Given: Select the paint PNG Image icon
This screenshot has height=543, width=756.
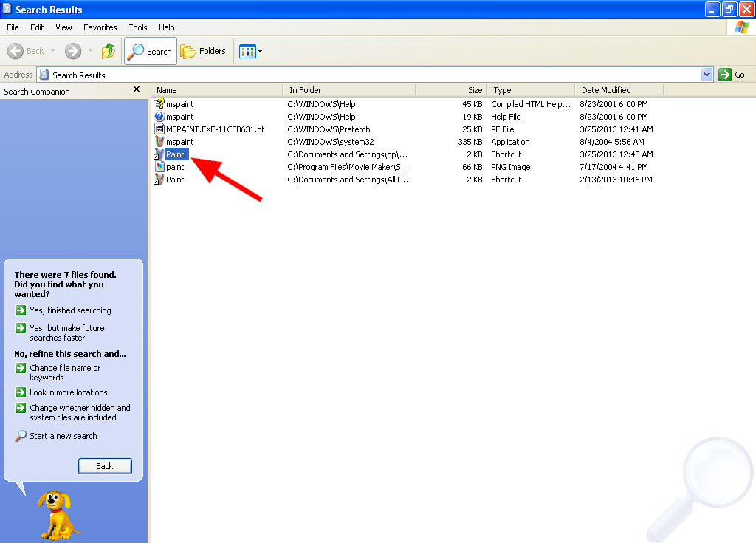Looking at the screenshot, I should click(x=159, y=166).
